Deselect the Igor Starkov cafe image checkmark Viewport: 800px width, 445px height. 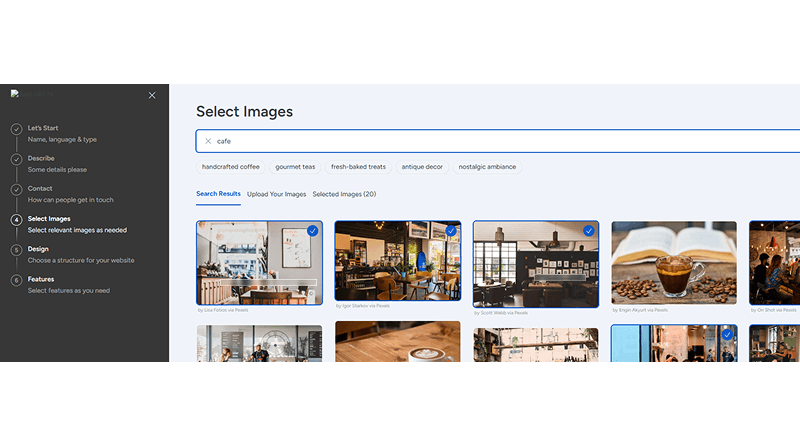[x=451, y=231]
